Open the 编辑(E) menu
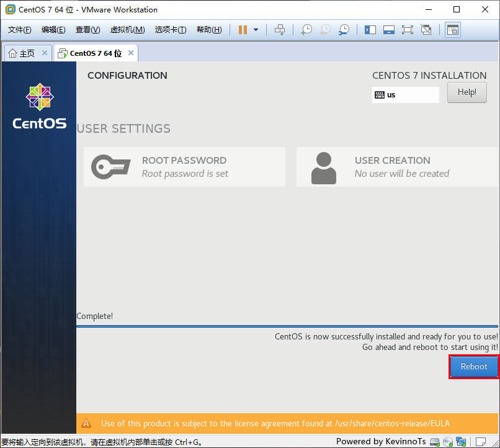Viewport: 500px width, 448px height. tap(53, 30)
